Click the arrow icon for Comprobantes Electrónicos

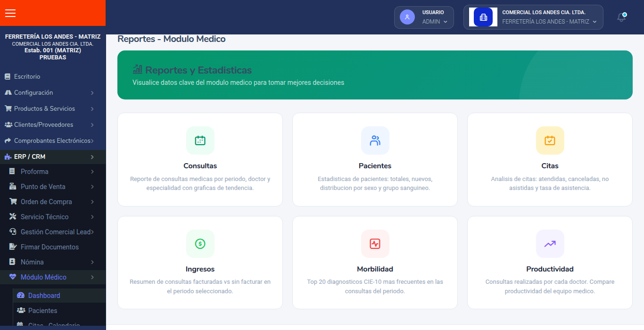tap(8, 140)
